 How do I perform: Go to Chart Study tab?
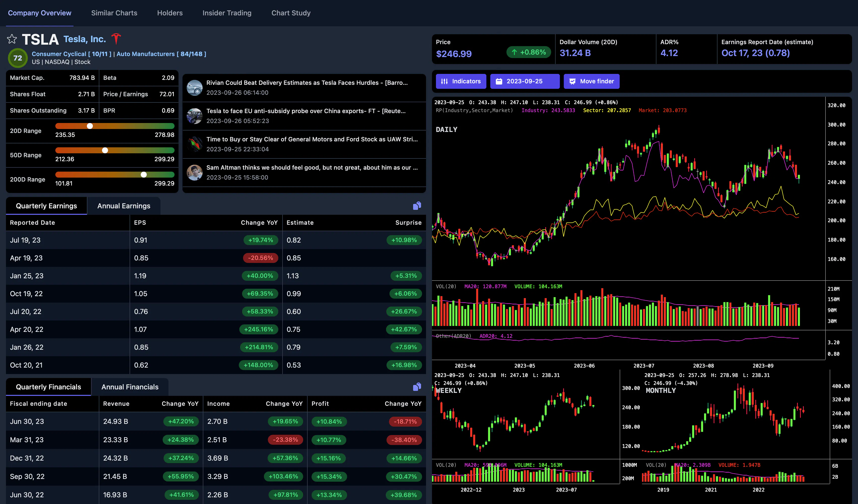(291, 13)
